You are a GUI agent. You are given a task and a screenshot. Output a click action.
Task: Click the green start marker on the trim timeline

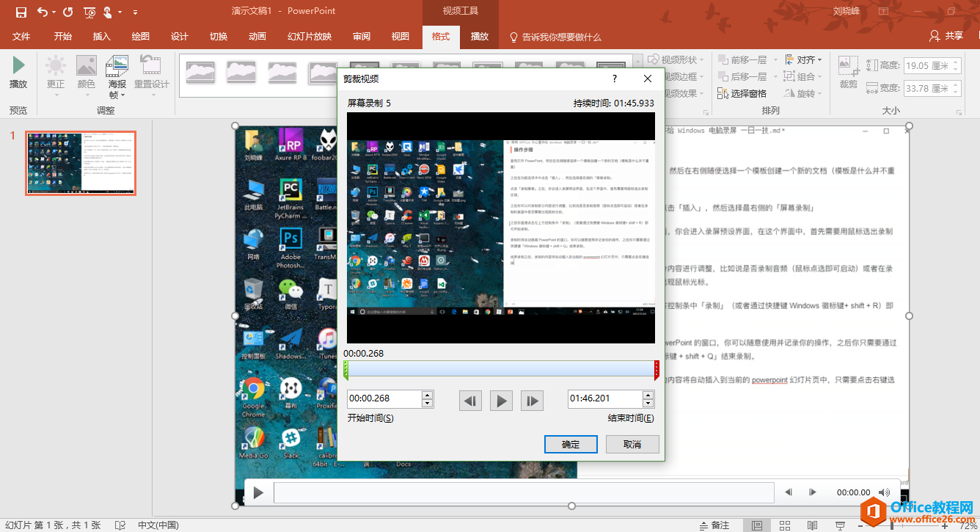pos(346,370)
